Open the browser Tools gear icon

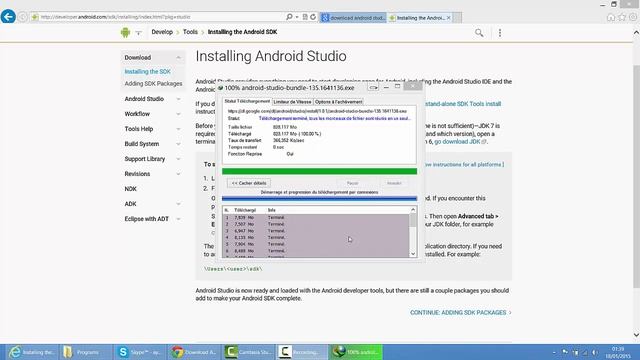tap(633, 17)
